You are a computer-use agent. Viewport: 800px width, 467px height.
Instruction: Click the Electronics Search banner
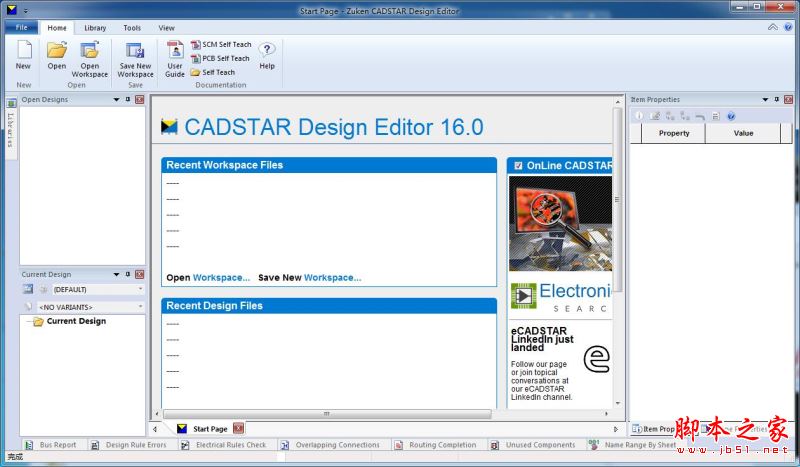[561, 298]
